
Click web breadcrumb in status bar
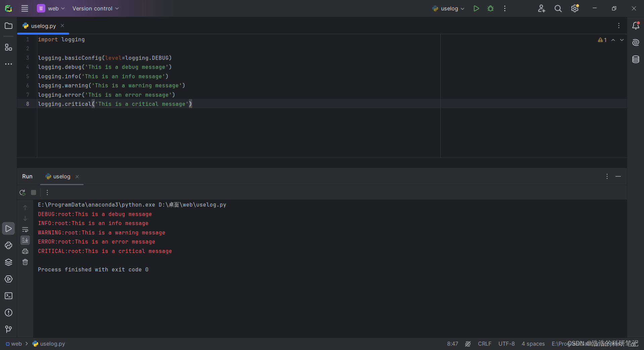click(x=14, y=344)
